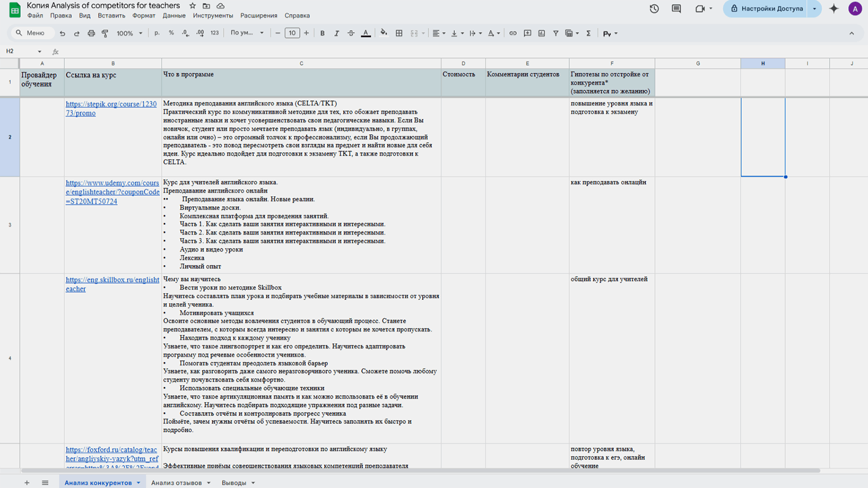Increase font size plus
Image resolution: width=868 pixels, height=488 pixels.
pyautogui.click(x=306, y=33)
